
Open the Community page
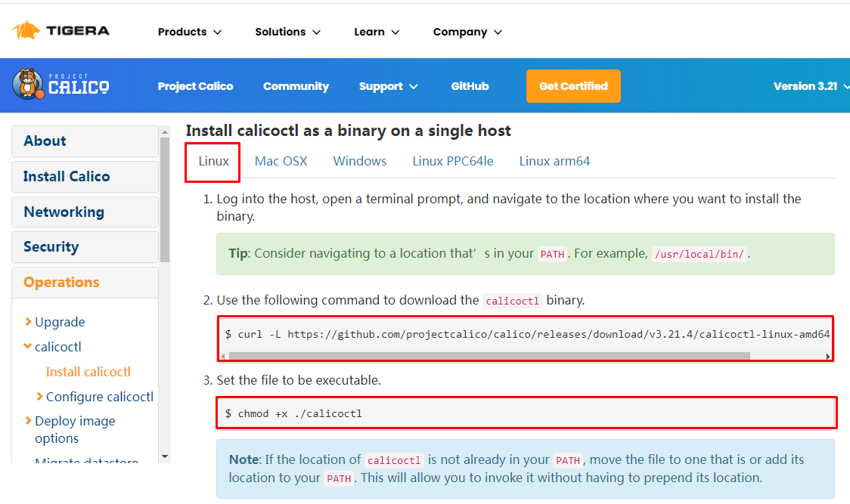point(296,86)
